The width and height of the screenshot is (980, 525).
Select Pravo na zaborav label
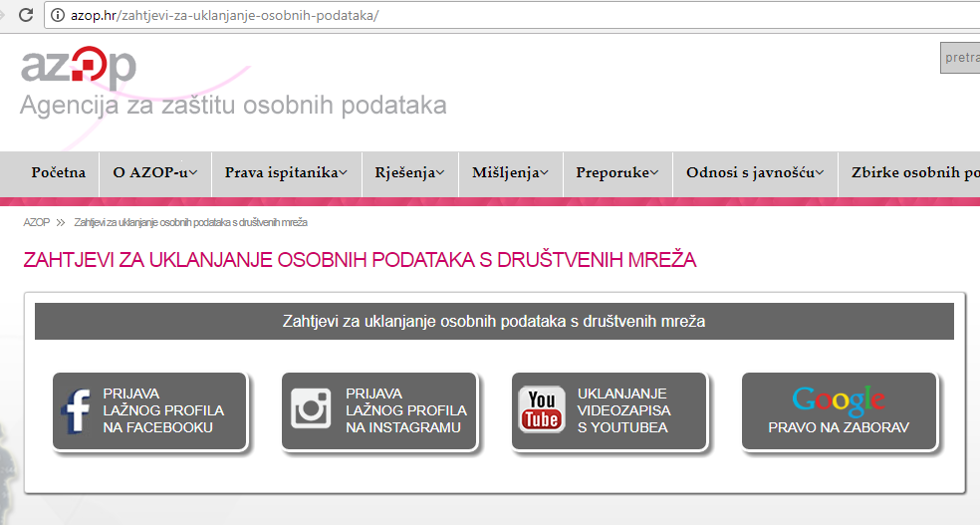coord(839,428)
